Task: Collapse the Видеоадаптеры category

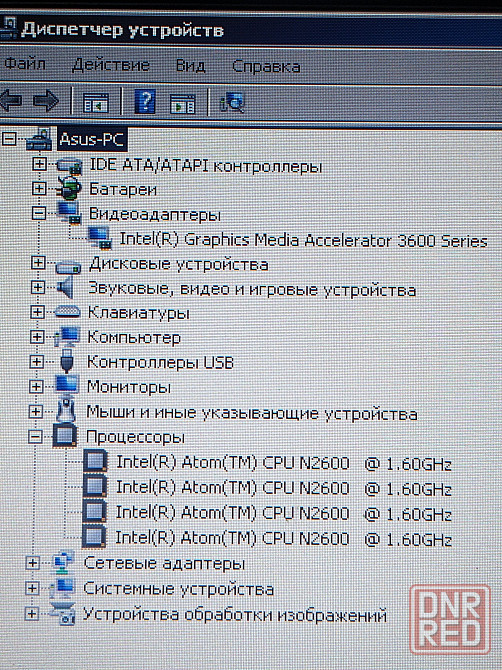Action: pyautogui.click(x=39, y=214)
